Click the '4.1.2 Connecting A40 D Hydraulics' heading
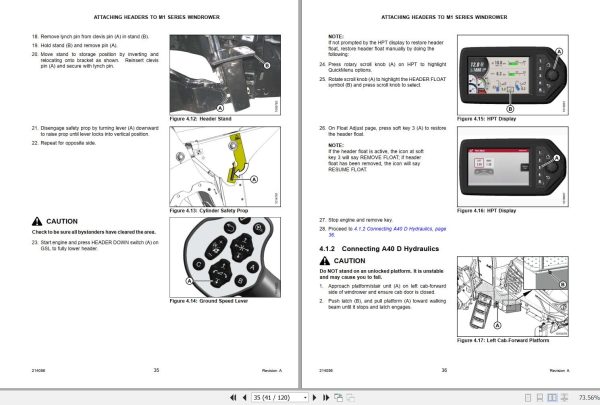The height and width of the screenshot is (405, 600). coord(379,249)
